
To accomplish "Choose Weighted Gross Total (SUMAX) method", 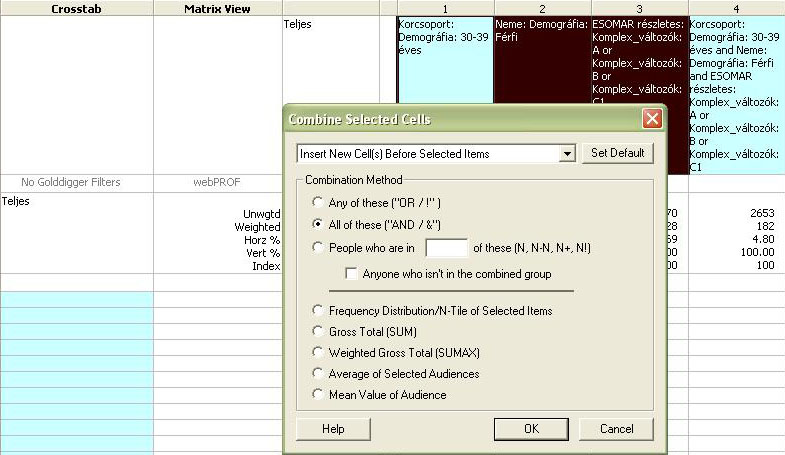I will (x=317, y=352).
